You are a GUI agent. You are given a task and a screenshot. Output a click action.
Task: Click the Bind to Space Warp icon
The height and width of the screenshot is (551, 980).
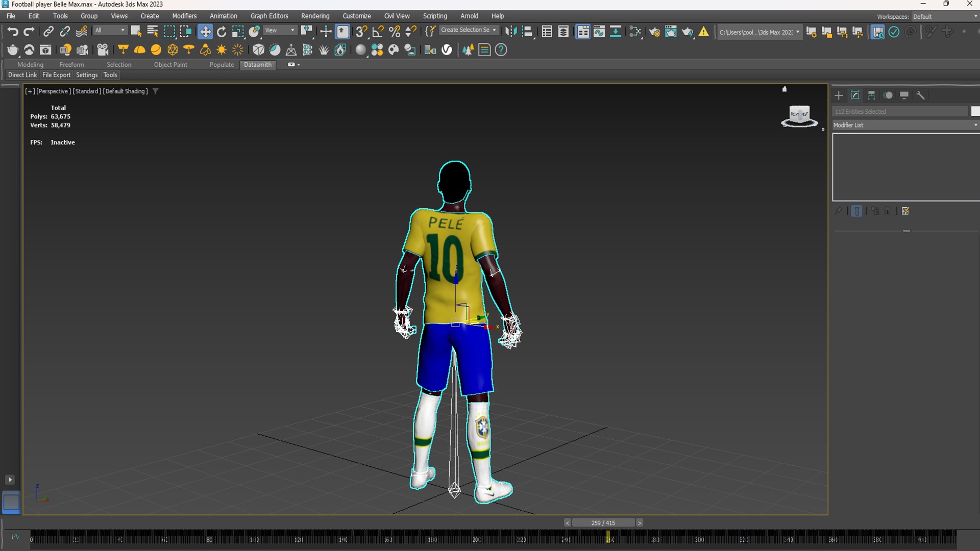point(82,32)
